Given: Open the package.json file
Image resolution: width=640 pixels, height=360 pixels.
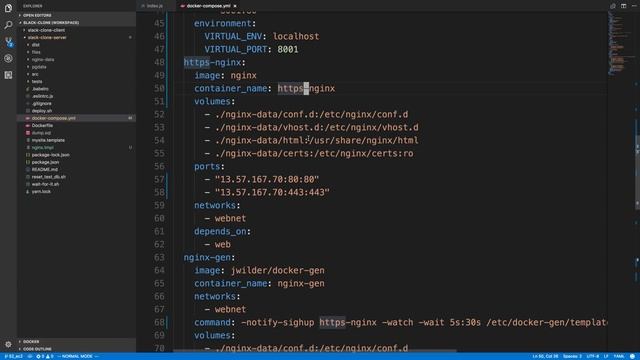Looking at the screenshot, I should point(45,162).
